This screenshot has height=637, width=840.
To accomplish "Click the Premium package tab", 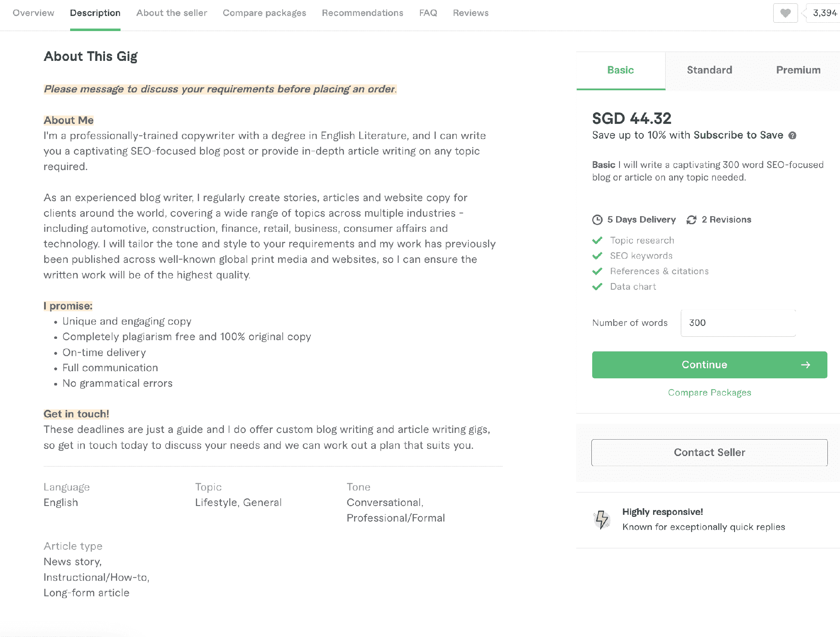I will 797,70.
